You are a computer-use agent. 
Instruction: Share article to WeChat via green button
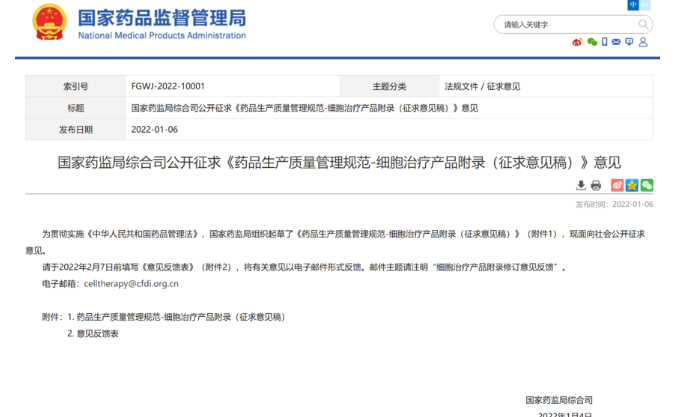pyautogui.click(x=647, y=185)
